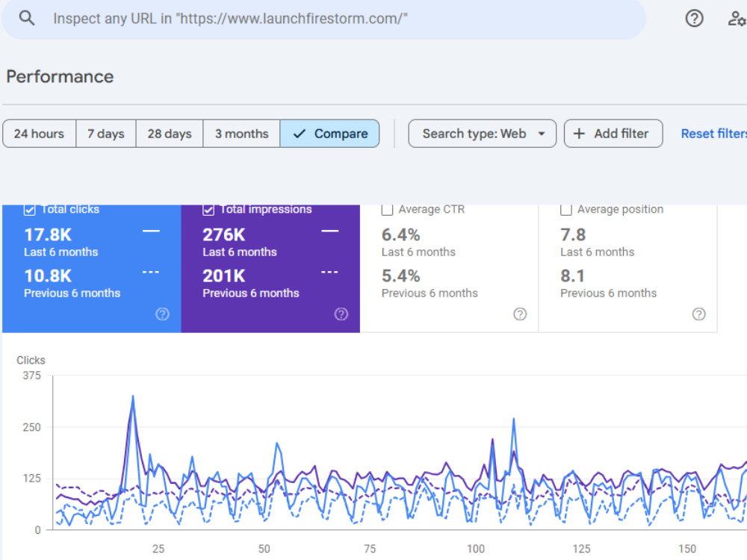Select the 24 hours date range
Viewport: 747px width, 560px height.
(x=39, y=134)
